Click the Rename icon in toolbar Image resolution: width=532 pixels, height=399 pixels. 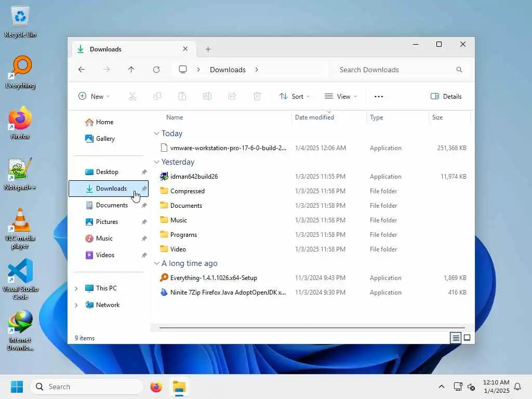[x=207, y=96]
